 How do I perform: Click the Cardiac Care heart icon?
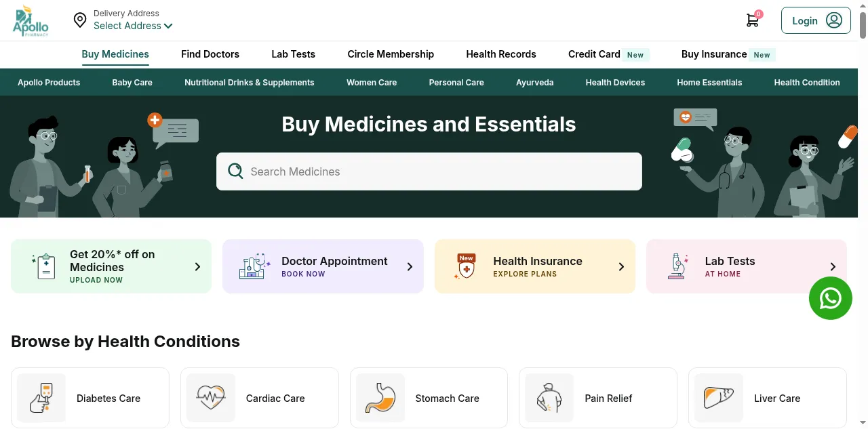[210, 398]
